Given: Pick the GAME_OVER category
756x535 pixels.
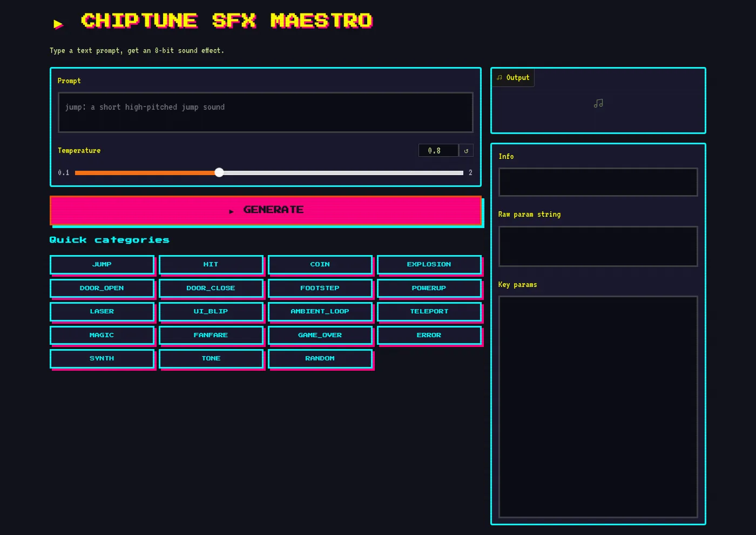Looking at the screenshot, I should point(320,335).
